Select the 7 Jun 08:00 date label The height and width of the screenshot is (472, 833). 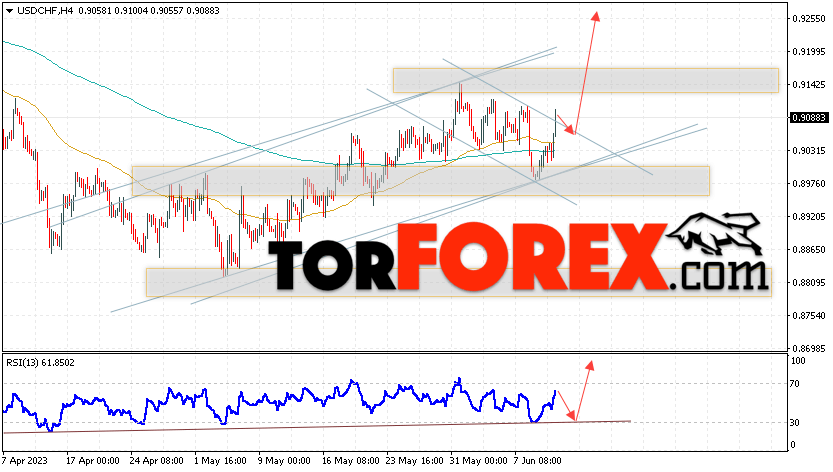tap(538, 460)
